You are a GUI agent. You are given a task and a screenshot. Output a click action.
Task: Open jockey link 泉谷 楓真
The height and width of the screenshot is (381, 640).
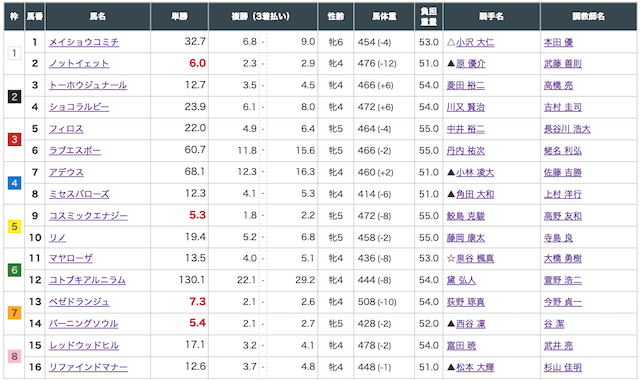click(475, 258)
